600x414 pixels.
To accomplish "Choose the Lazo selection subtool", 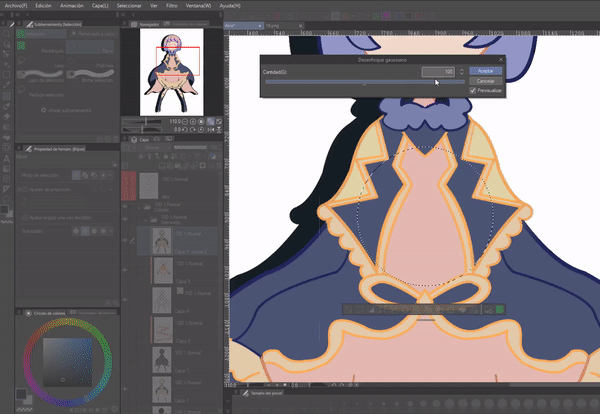I will (41, 62).
